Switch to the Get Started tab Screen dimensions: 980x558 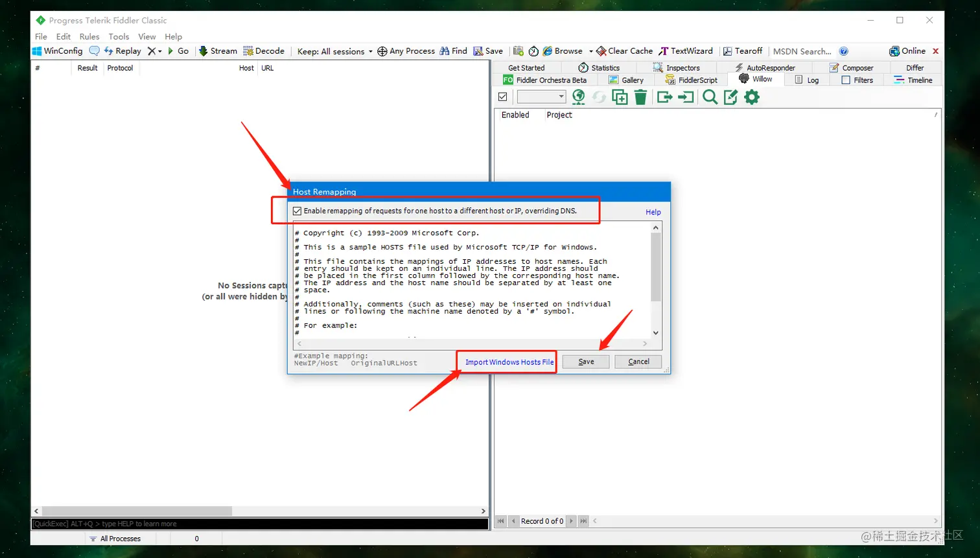pyautogui.click(x=526, y=67)
